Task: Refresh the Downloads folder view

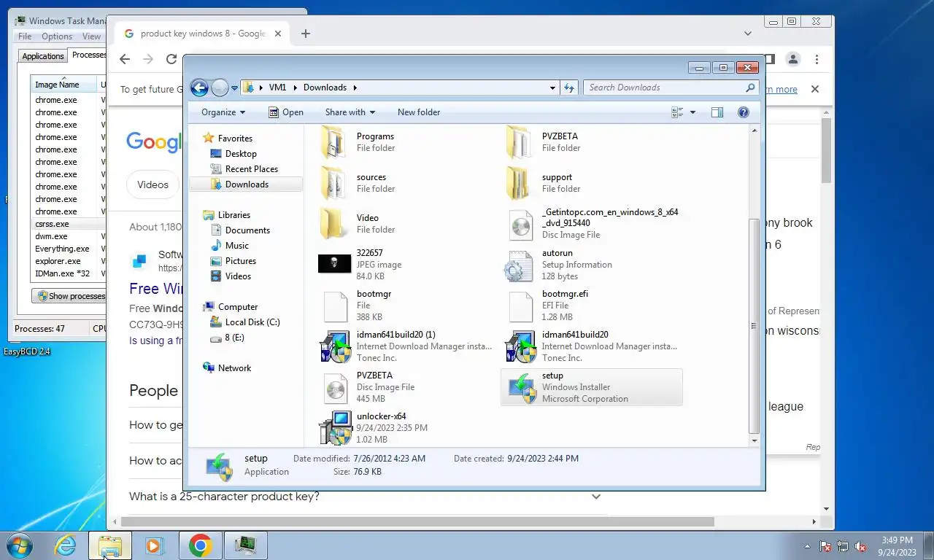Action: coord(569,87)
